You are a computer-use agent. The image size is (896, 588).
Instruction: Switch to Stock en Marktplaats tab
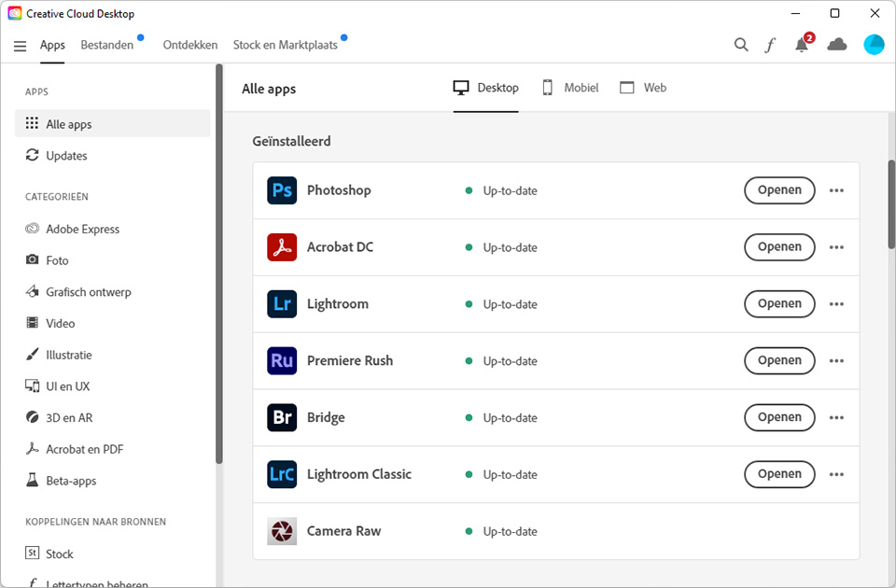coord(286,45)
